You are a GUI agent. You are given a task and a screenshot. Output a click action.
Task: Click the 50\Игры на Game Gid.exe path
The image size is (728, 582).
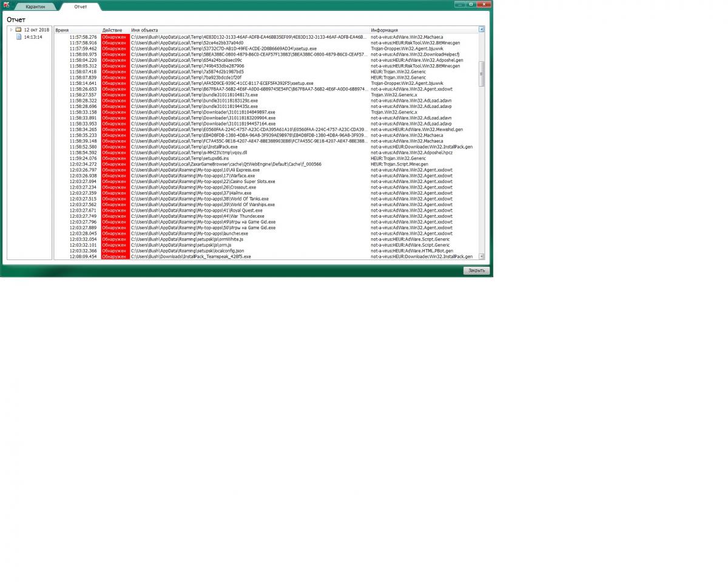[x=203, y=227]
